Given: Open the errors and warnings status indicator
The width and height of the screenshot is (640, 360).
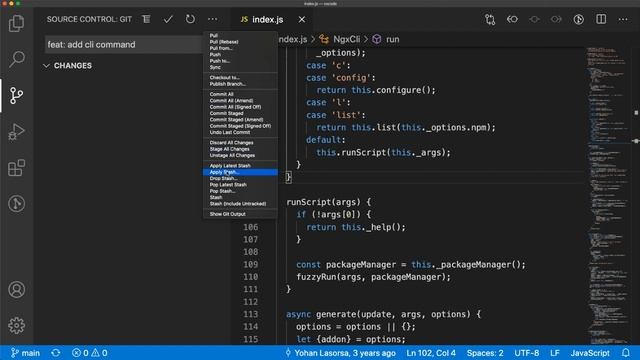Looking at the screenshot, I should pyautogui.click(x=89, y=353).
